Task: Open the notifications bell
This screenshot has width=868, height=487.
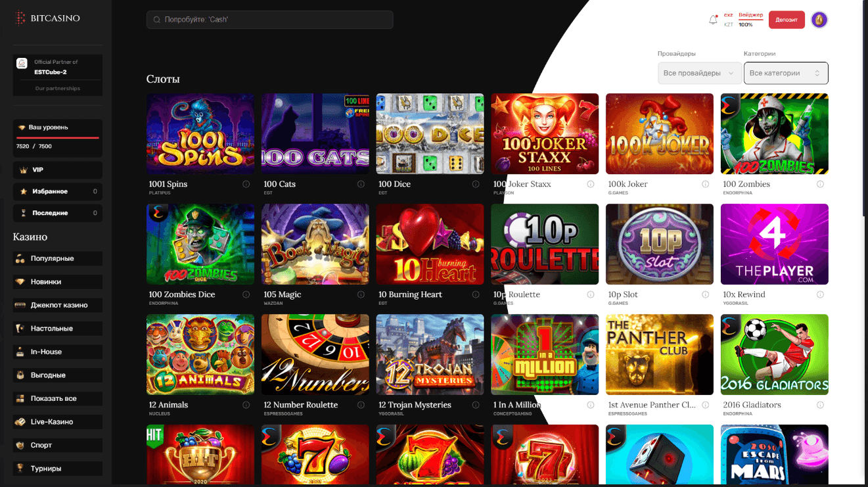Action: [x=713, y=20]
